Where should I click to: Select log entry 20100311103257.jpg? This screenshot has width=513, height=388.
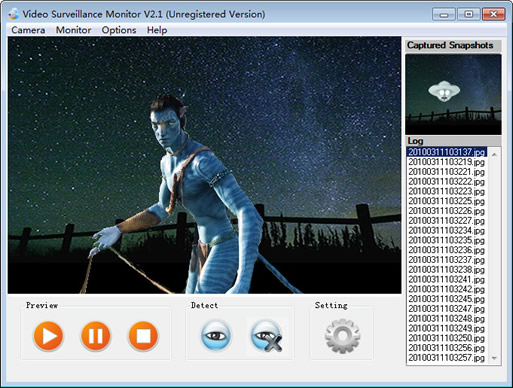pyautogui.click(x=447, y=358)
